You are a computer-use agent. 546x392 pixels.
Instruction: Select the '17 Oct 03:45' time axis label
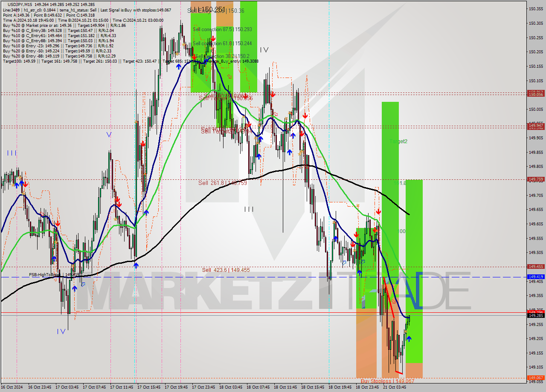click(67, 387)
